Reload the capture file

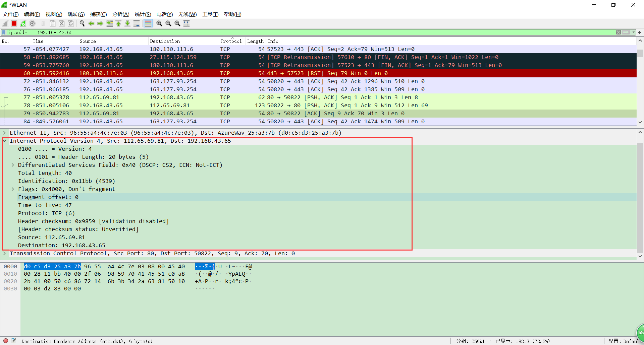(71, 23)
